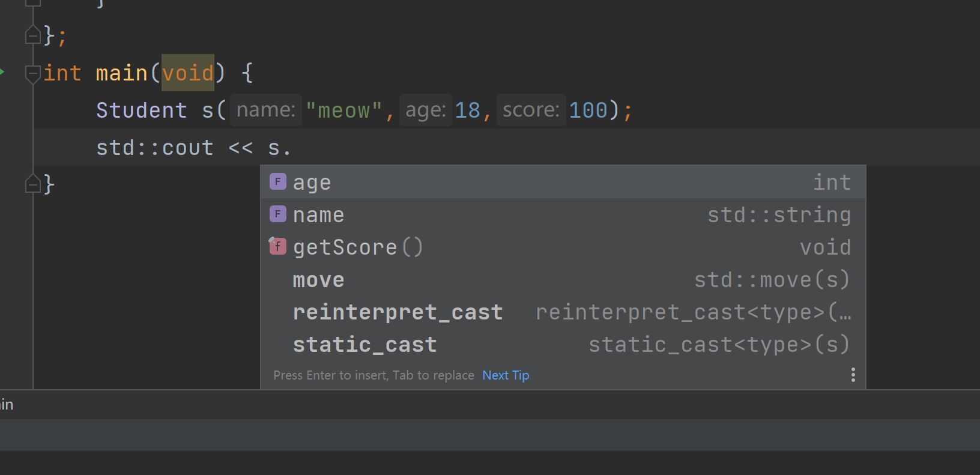This screenshot has height=475, width=980.
Task: Click the field icon beside name suggestion
Action: click(x=277, y=214)
